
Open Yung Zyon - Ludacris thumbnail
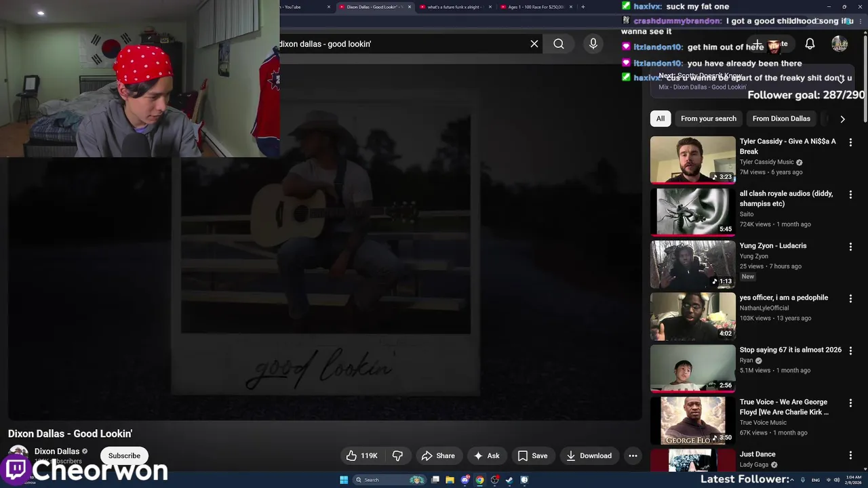[692, 264]
